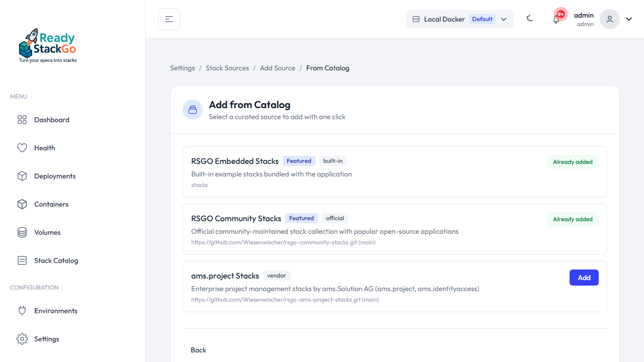Toggle the sidebar hamburger menu button
Image resolution: width=644 pixels, height=362 pixels.
[169, 19]
